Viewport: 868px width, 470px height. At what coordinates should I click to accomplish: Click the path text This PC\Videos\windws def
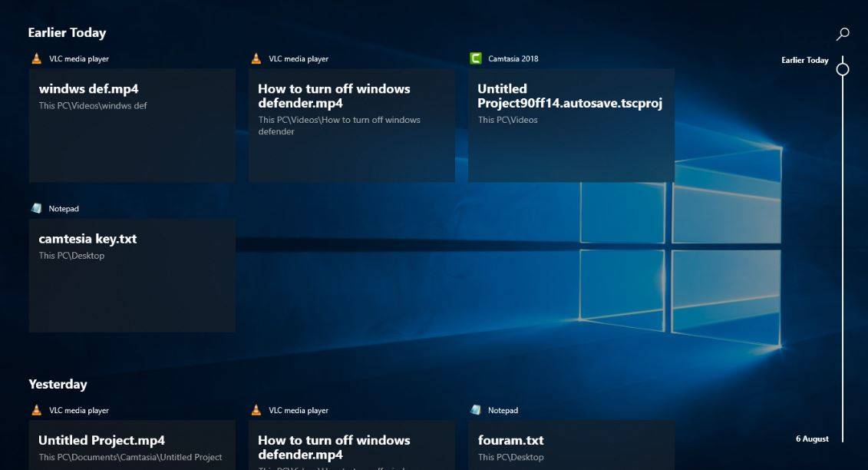pyautogui.click(x=92, y=105)
